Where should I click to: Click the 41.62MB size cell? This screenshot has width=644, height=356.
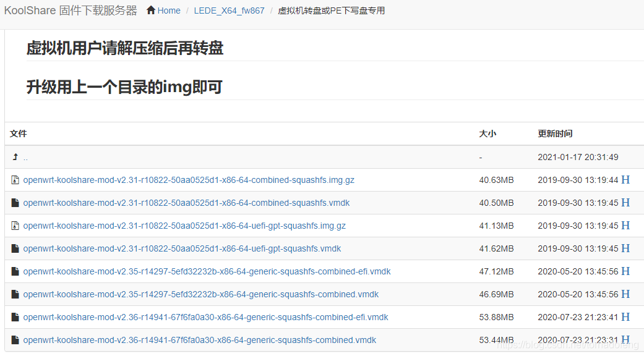pos(496,249)
